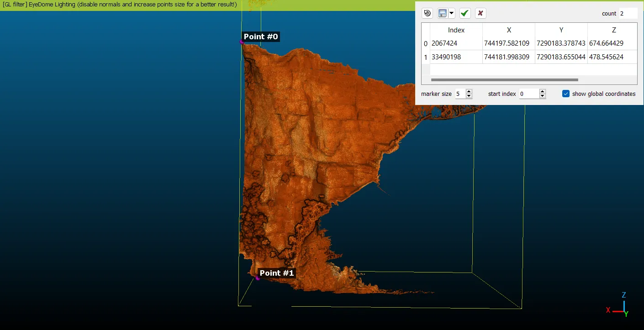The height and width of the screenshot is (330, 644).
Task: Select row 0 header in the point table
Action: [x=426, y=44]
